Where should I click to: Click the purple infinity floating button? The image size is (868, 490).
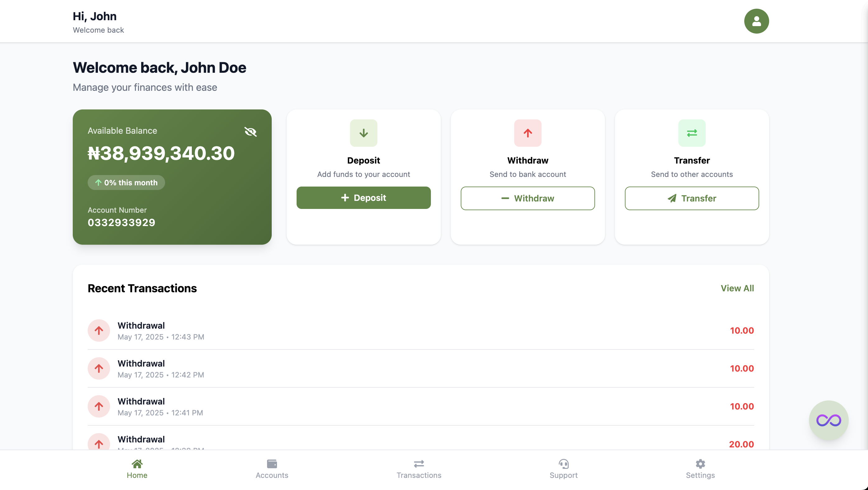pyautogui.click(x=829, y=420)
